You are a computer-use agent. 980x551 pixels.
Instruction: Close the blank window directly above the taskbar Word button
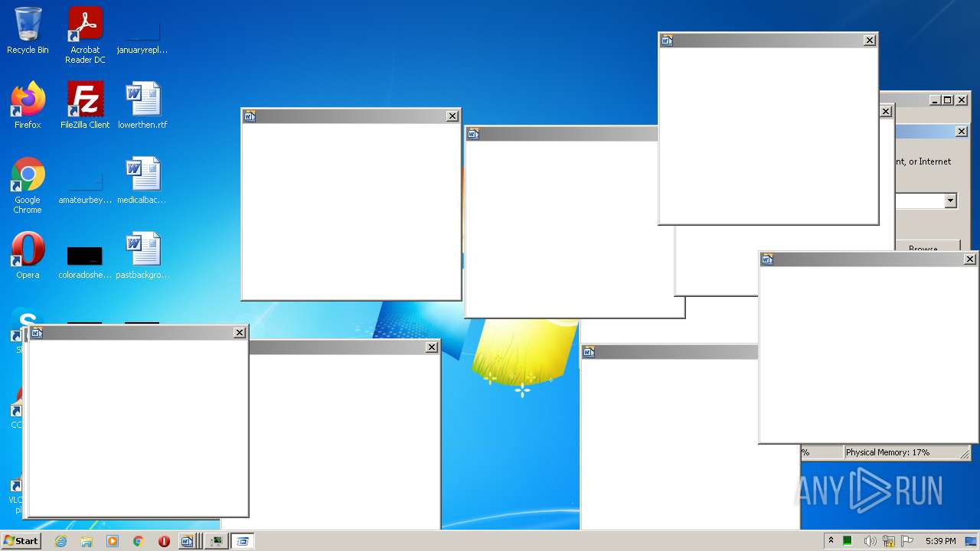pos(432,347)
